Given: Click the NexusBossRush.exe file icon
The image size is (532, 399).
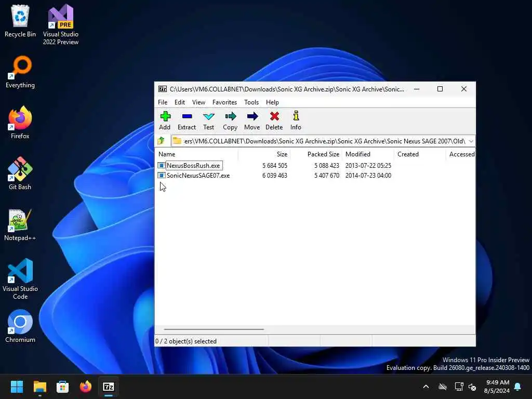Looking at the screenshot, I should [162, 166].
